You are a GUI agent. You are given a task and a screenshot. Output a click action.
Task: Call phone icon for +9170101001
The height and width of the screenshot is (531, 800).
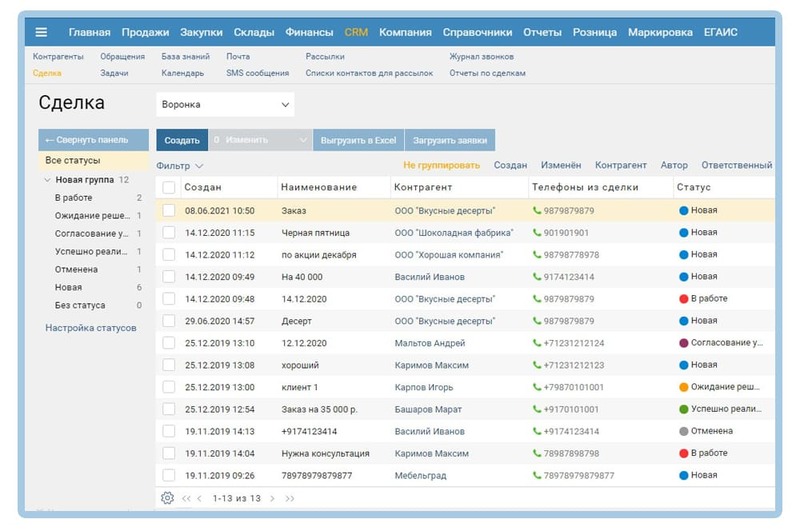click(x=537, y=409)
